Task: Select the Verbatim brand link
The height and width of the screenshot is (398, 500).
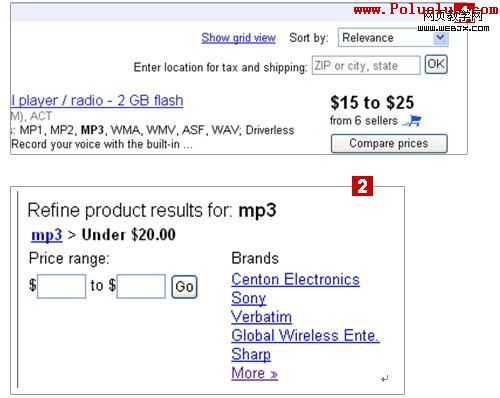Action: click(x=262, y=317)
